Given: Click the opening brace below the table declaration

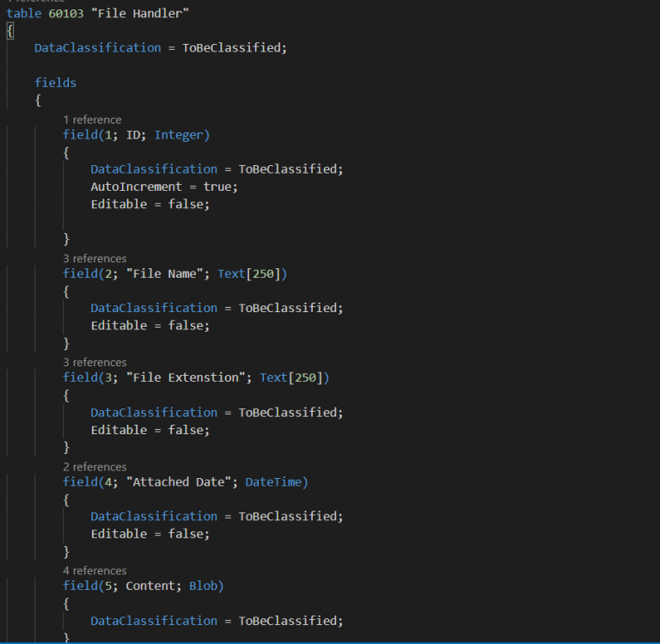Looking at the screenshot, I should tap(10, 31).
